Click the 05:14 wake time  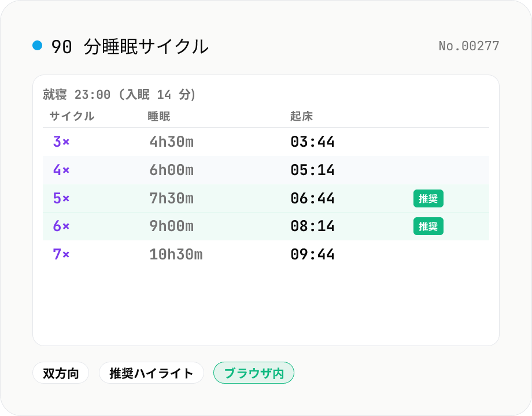312,170
